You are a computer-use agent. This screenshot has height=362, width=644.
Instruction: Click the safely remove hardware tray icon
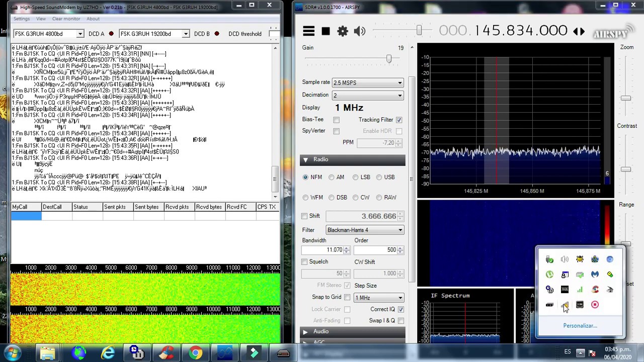point(549,259)
